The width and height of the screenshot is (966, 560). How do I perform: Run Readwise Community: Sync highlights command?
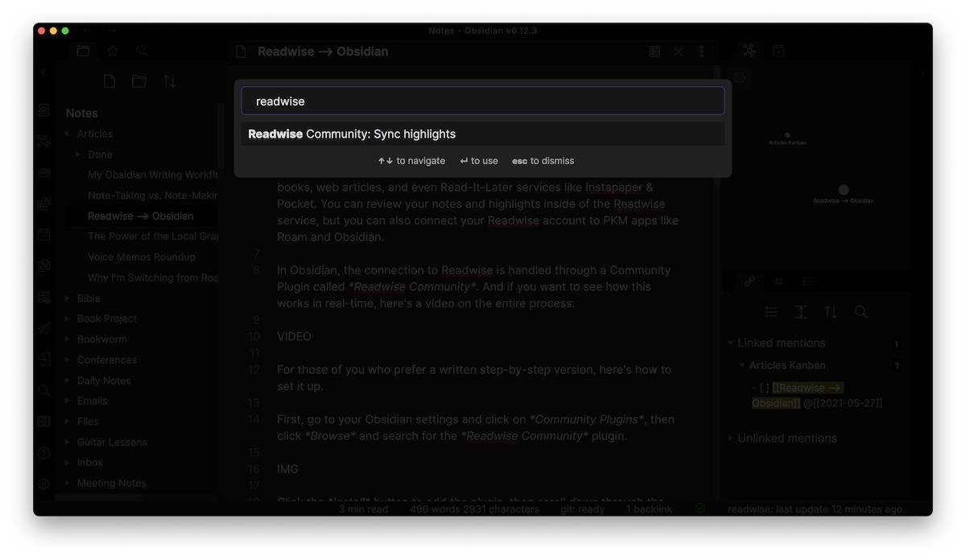tap(482, 134)
